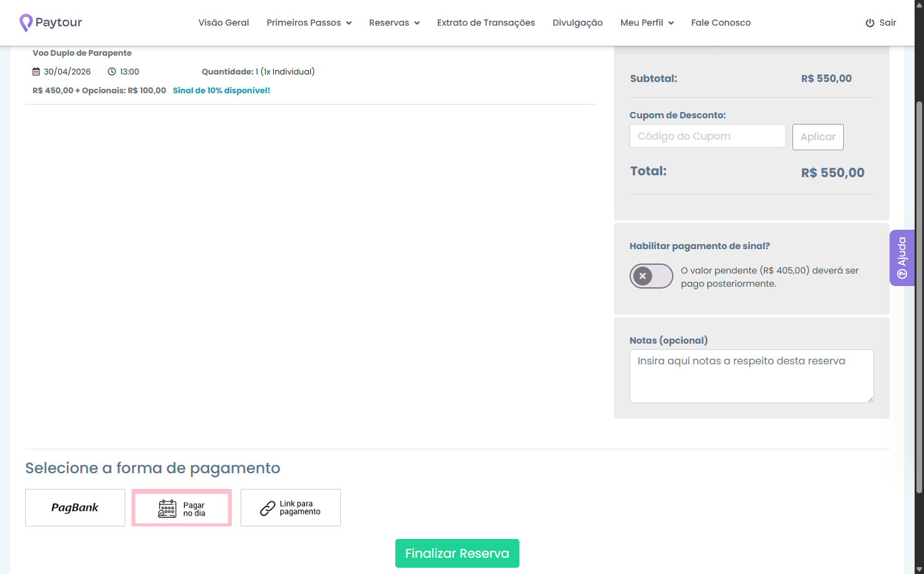
Task: Click the Subtotal R$ 550,00 value
Action: tap(826, 79)
